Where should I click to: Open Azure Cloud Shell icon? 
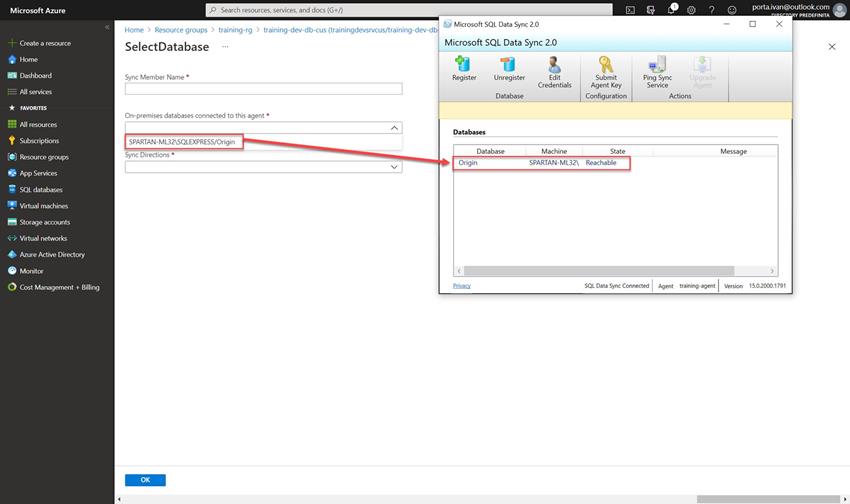630,10
